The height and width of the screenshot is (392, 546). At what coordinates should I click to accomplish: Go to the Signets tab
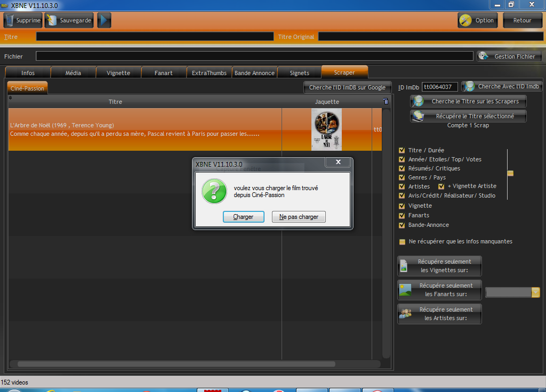300,72
